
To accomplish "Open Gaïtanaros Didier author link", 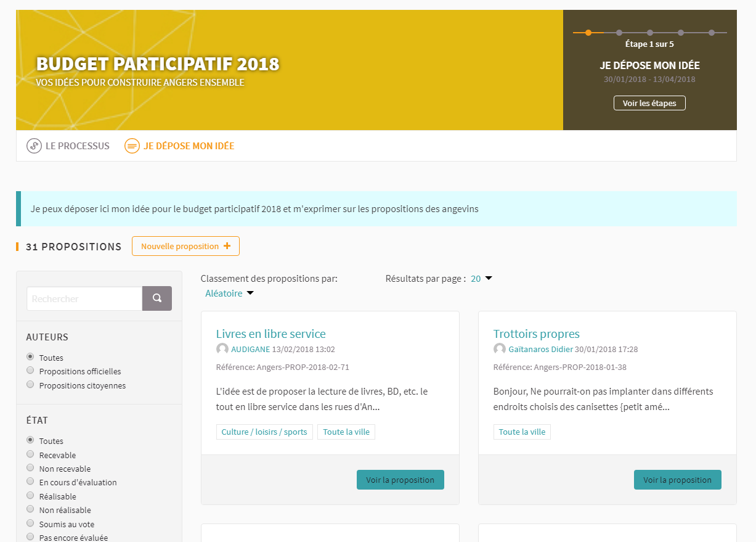I will click(540, 349).
